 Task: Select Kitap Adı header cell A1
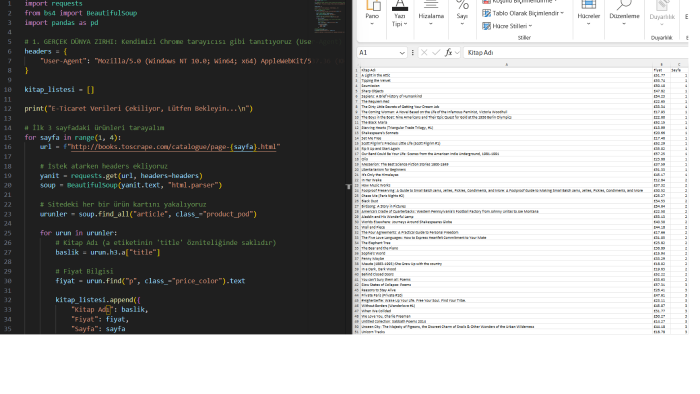tap(506, 70)
